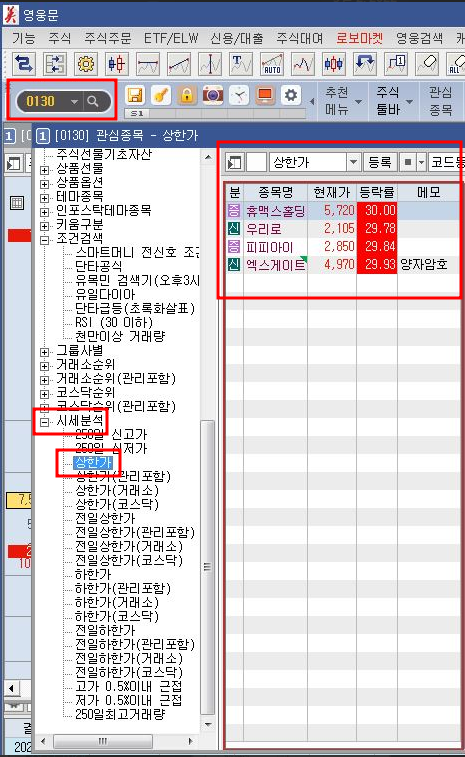
Task: Click the 등록 button
Action: click(380, 163)
